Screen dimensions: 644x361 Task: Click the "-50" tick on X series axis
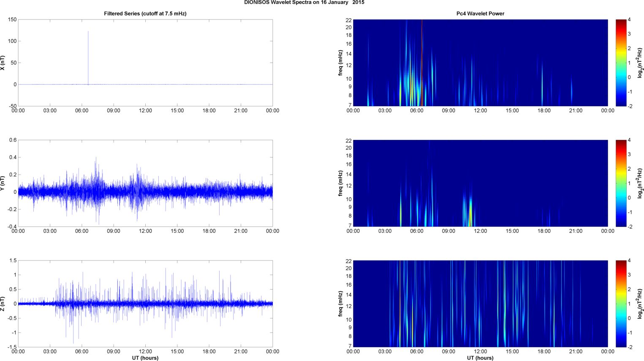click(x=12, y=106)
